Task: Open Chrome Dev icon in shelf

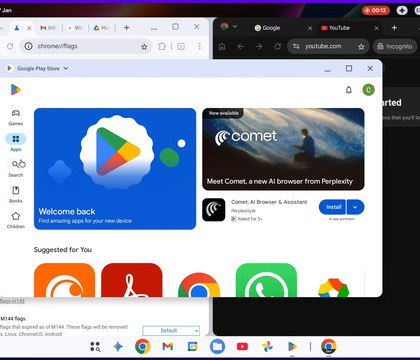Action: tap(329, 347)
